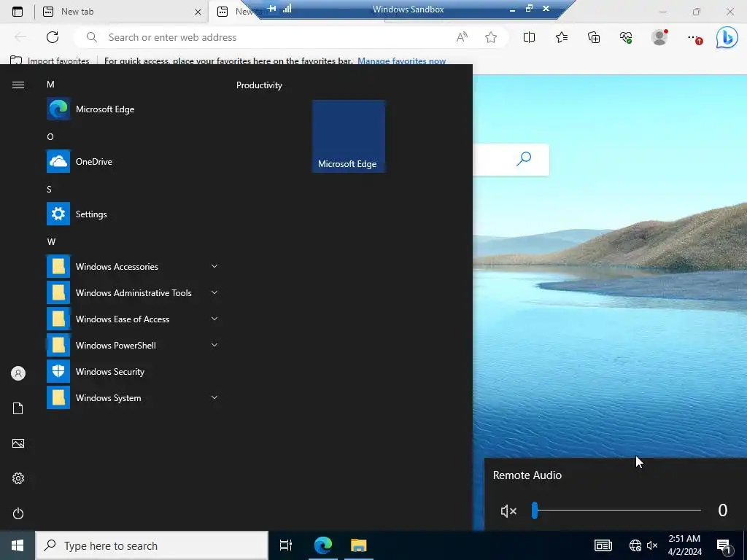Screen dimensions: 747x560
Task: Expand the Start menu hamburger navigation
Action: tap(18, 85)
